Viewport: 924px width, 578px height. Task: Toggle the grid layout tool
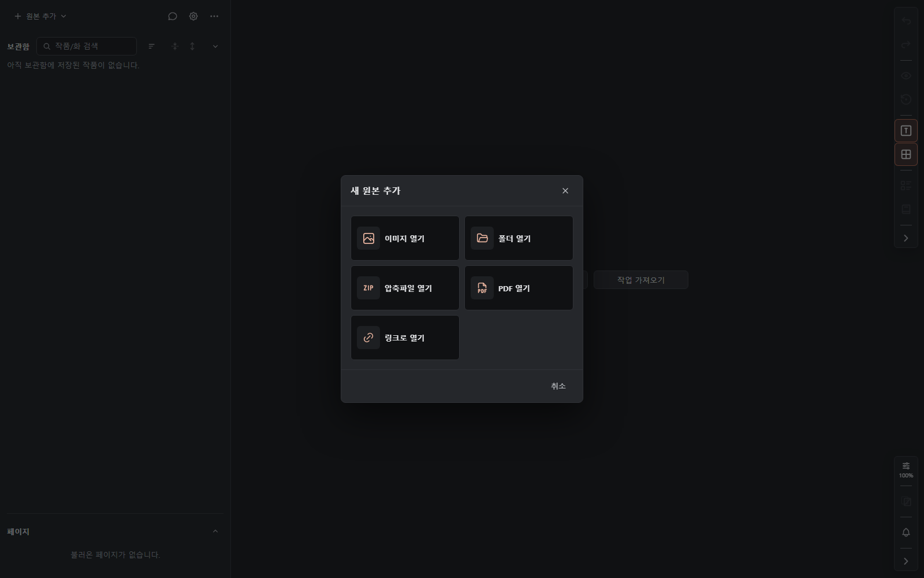tap(906, 154)
